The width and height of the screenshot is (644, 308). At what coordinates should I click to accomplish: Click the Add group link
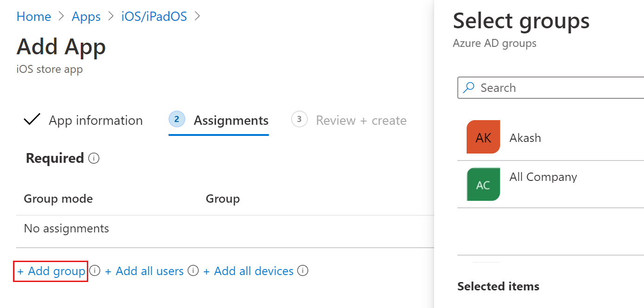pos(50,271)
